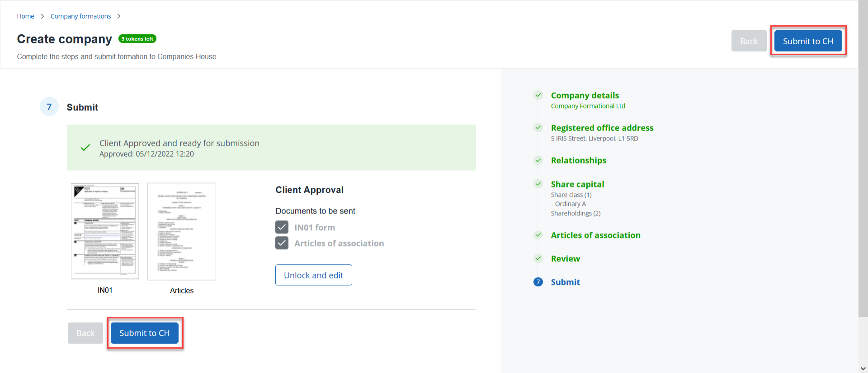Screen dimensions: 868x373
Task: Select the Share capital step in sidebar
Action: pos(577,184)
